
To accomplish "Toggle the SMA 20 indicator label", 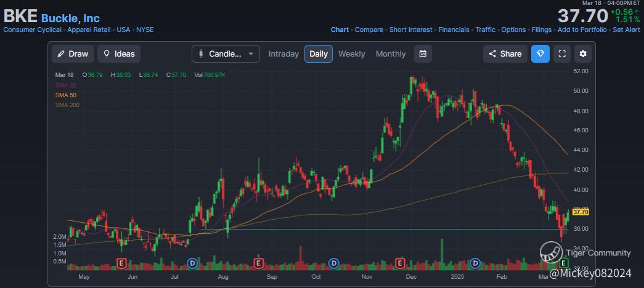I will [x=65, y=85].
